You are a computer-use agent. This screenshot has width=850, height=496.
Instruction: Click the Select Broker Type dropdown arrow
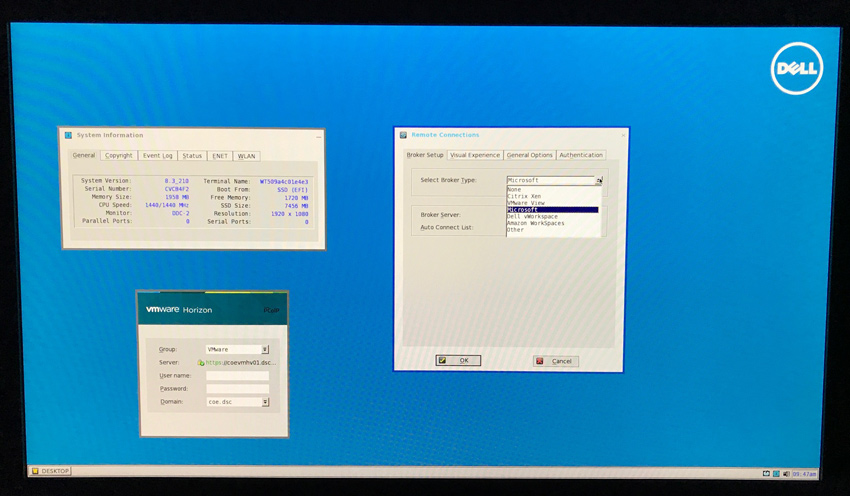[x=599, y=181]
